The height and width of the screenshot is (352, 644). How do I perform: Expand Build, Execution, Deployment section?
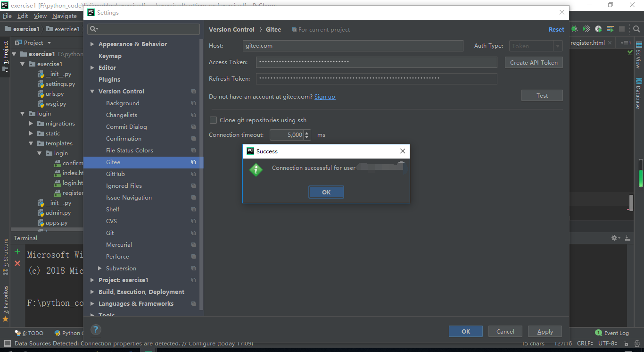pyautogui.click(x=92, y=292)
